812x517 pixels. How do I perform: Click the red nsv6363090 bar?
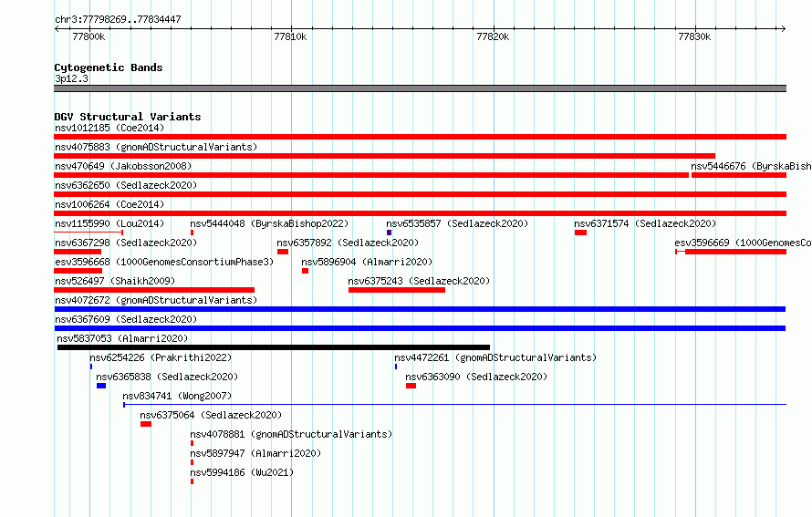(411, 386)
